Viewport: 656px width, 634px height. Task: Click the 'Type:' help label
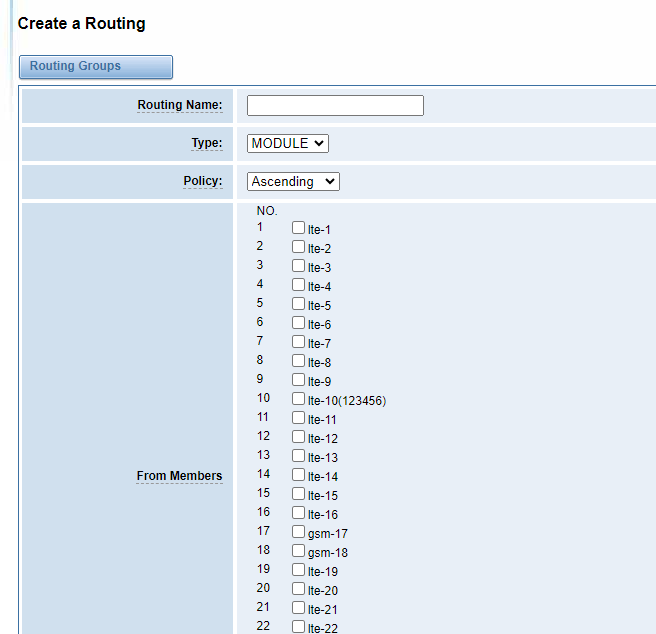pyautogui.click(x=207, y=143)
